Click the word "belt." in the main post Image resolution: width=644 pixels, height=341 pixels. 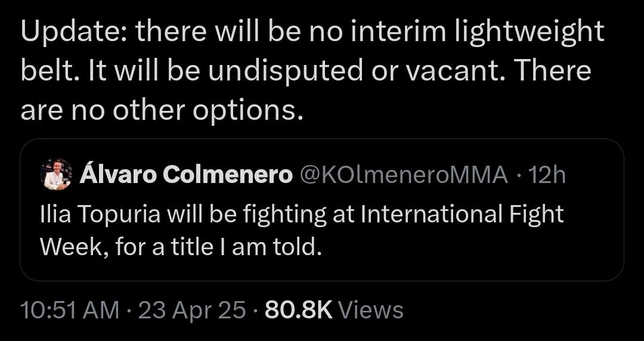[45, 71]
